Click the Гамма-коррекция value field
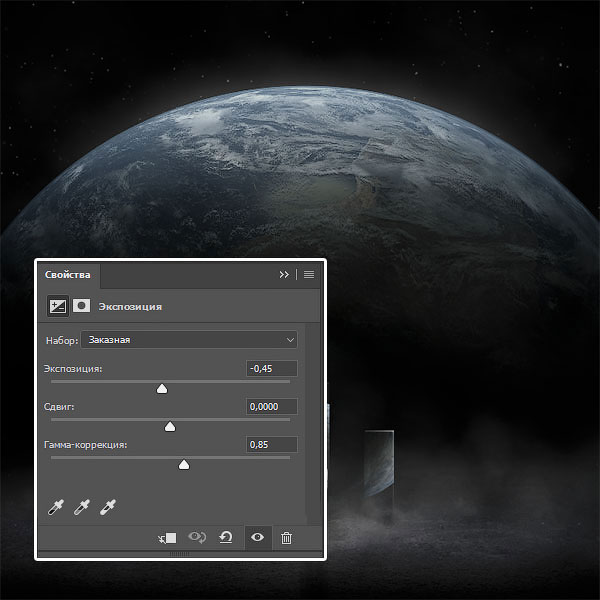The width and height of the screenshot is (600, 600). (x=272, y=445)
